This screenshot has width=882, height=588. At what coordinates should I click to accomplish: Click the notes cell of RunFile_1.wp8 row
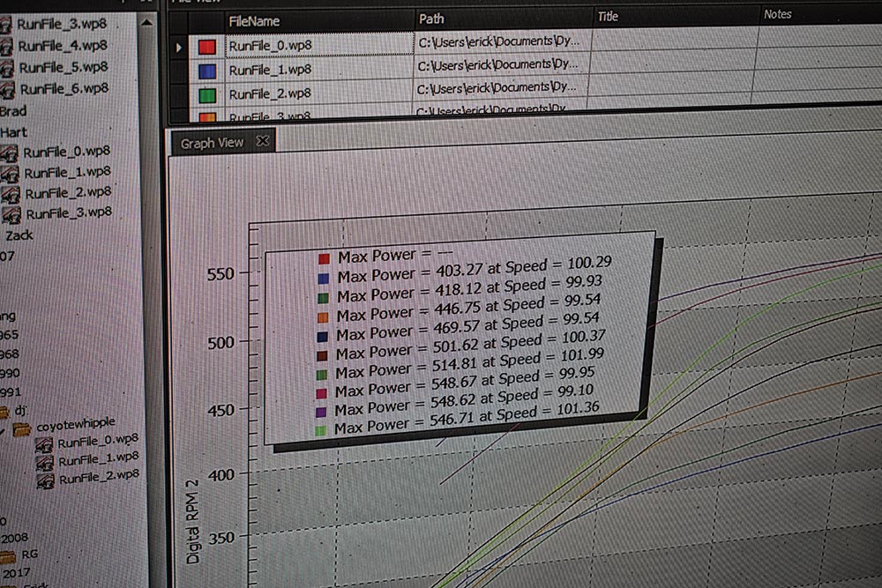pyautogui.click(x=818, y=58)
